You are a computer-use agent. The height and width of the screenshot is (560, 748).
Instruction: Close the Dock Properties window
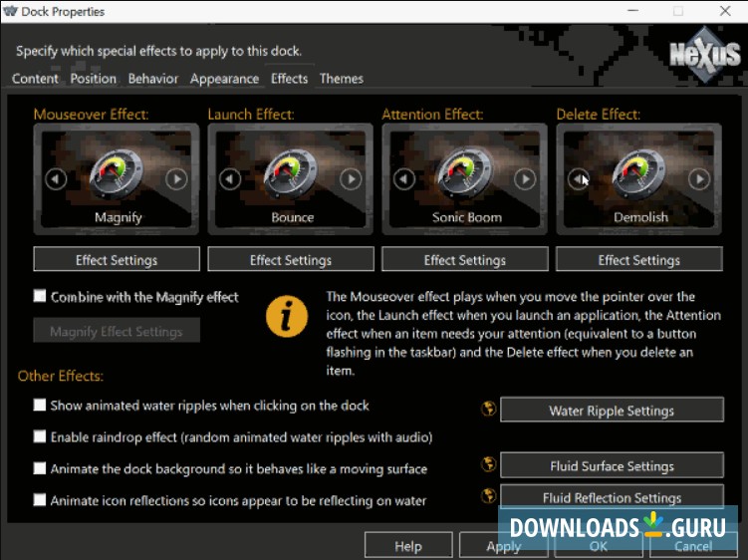(725, 11)
